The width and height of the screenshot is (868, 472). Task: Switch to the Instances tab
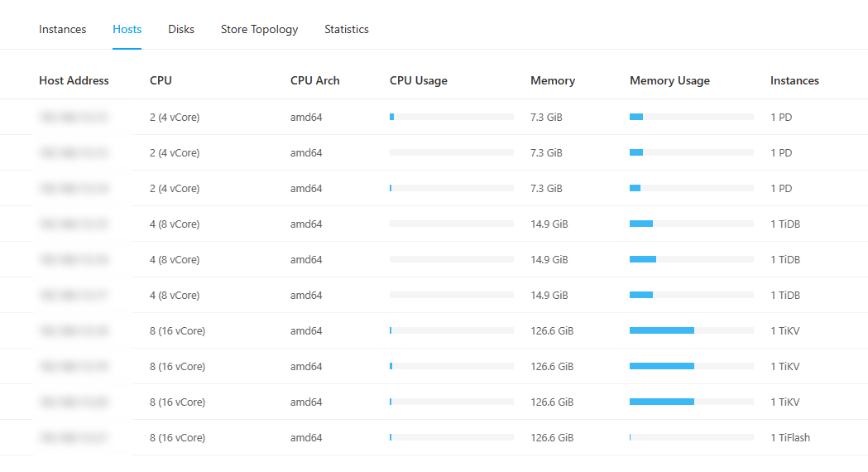click(x=62, y=29)
